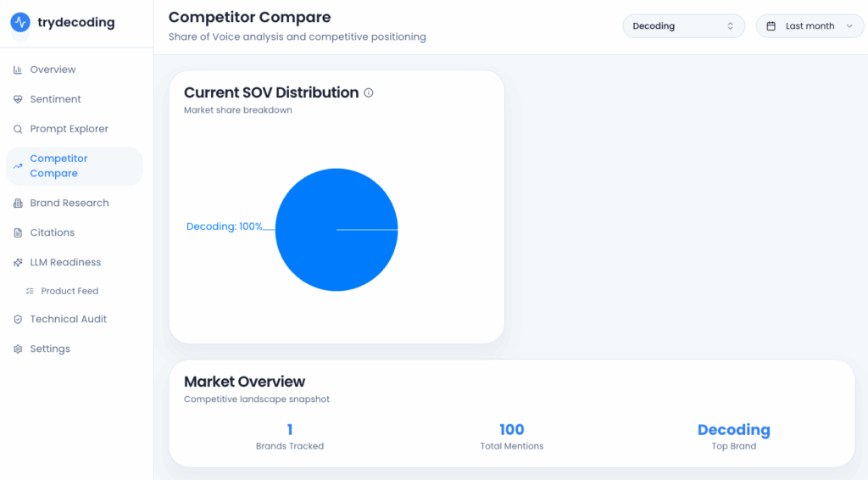Image resolution: width=868 pixels, height=480 pixels.
Task: Click the trydecoding brand name link
Action: [76, 23]
